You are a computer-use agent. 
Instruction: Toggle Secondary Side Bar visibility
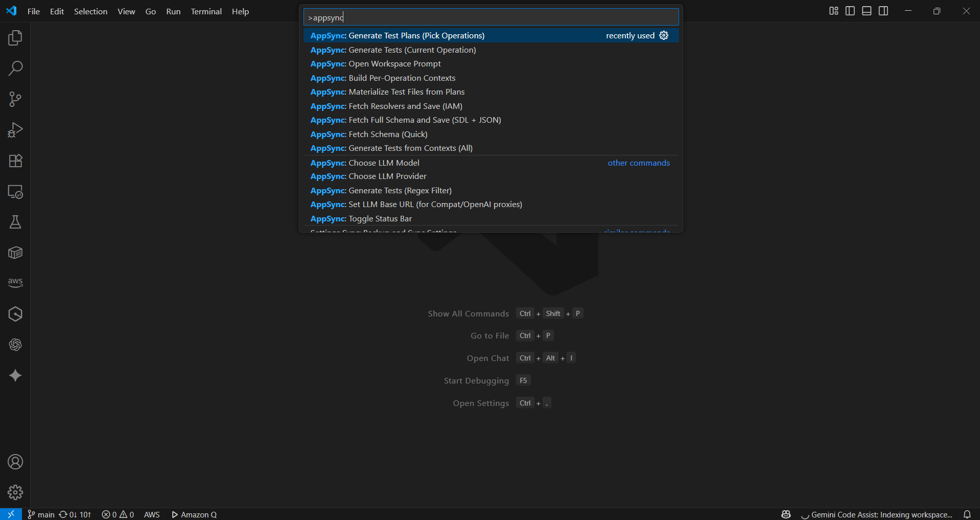pyautogui.click(x=883, y=11)
